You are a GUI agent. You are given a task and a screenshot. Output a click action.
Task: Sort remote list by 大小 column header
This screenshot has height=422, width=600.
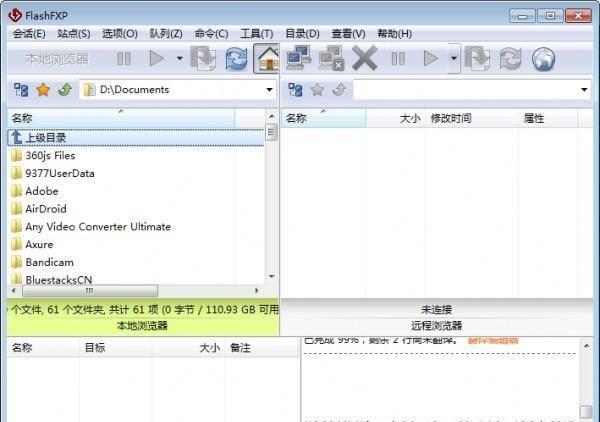tap(395, 118)
